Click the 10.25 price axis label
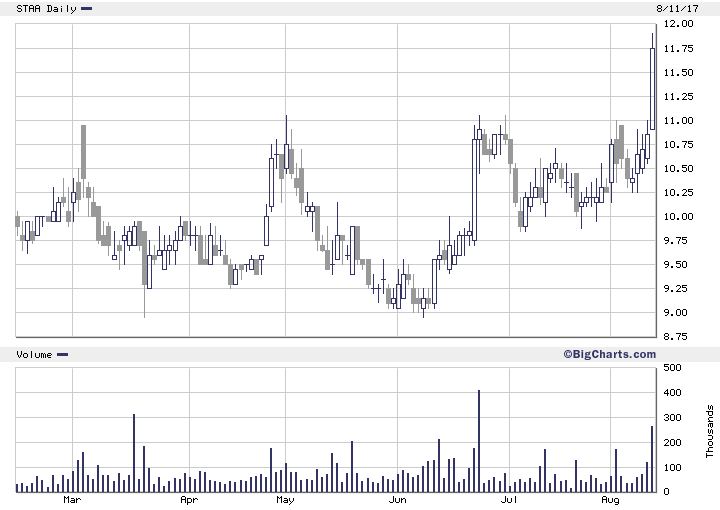 pos(679,192)
